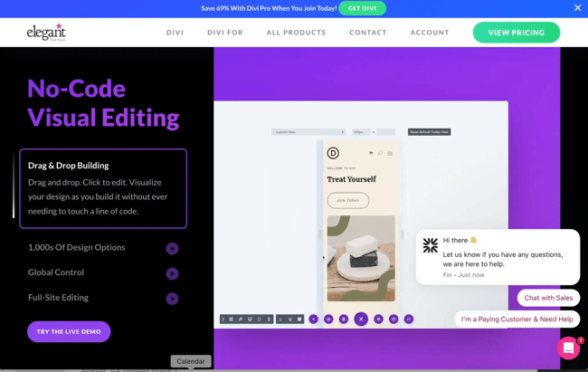Viewport: 588px width, 372px height.
Task: Click the search icon in the mobile preview
Action: (380, 153)
